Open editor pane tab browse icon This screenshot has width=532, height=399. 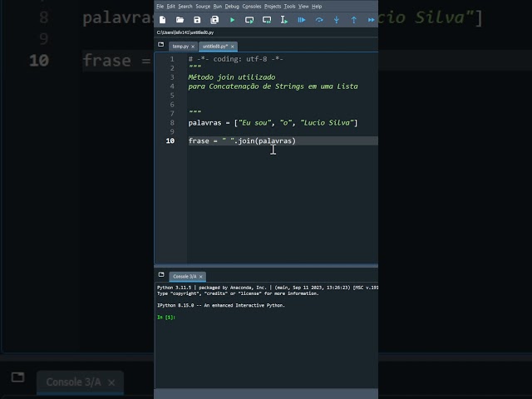pyautogui.click(x=160, y=44)
